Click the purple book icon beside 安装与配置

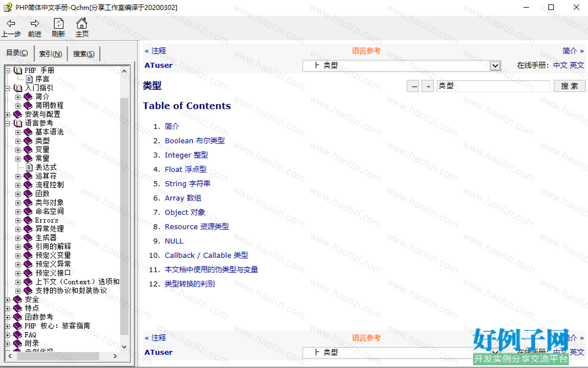coord(17,114)
